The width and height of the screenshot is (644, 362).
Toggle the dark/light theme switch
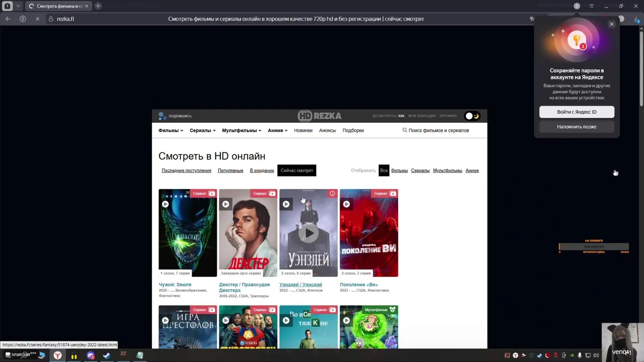472,116
